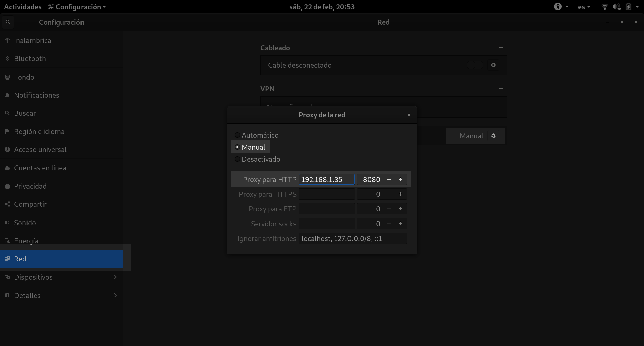Increase the HTTP proxy port

tap(401, 179)
